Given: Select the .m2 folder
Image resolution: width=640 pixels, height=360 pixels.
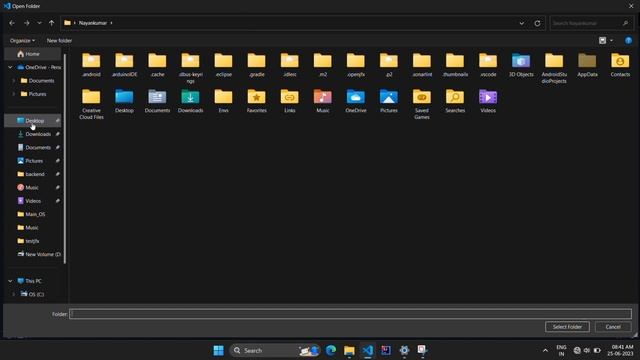Looking at the screenshot, I should tap(322, 65).
